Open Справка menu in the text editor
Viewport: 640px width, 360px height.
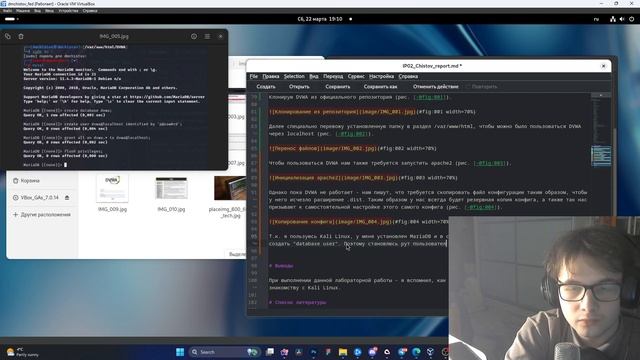click(408, 76)
